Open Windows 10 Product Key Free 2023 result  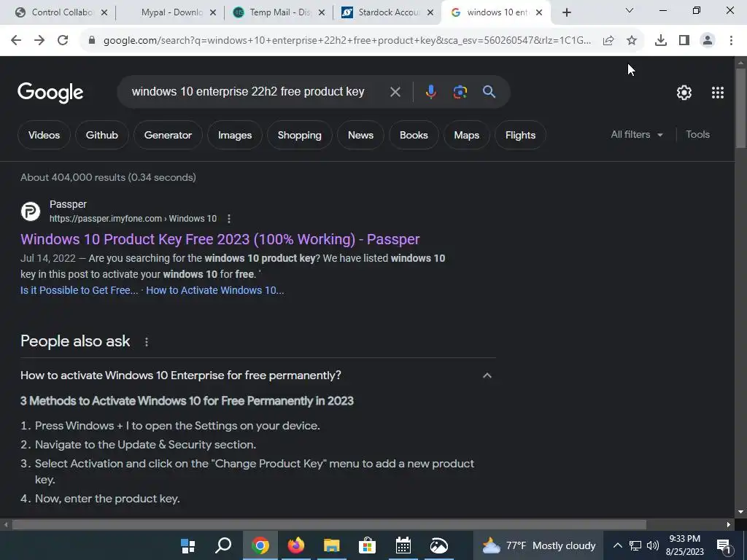pyautogui.click(x=220, y=239)
